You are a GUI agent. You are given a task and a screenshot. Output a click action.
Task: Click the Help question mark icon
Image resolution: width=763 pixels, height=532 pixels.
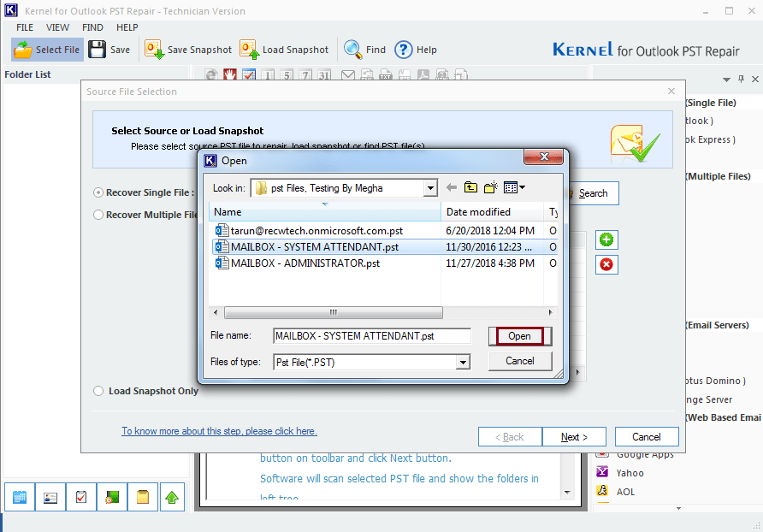403,50
